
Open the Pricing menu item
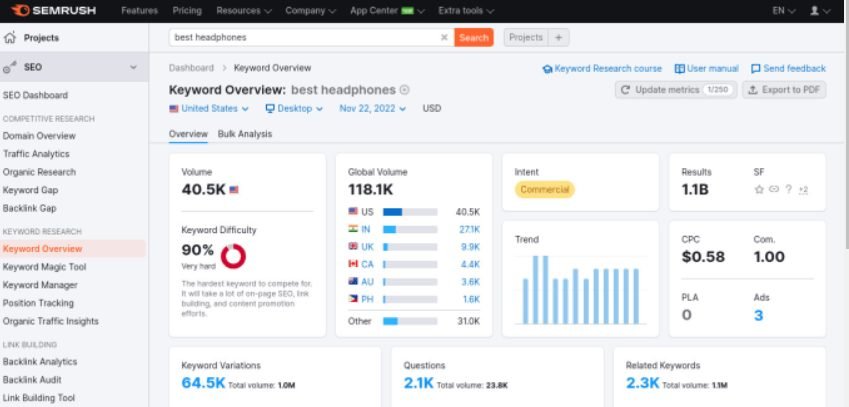point(187,10)
